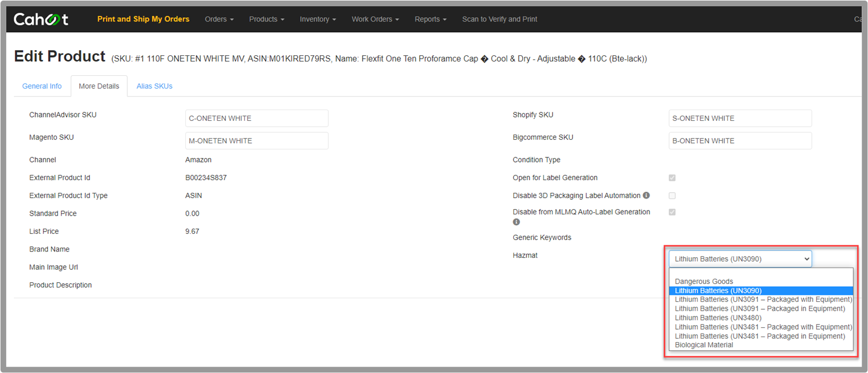Click the Main Image Url label

point(54,267)
